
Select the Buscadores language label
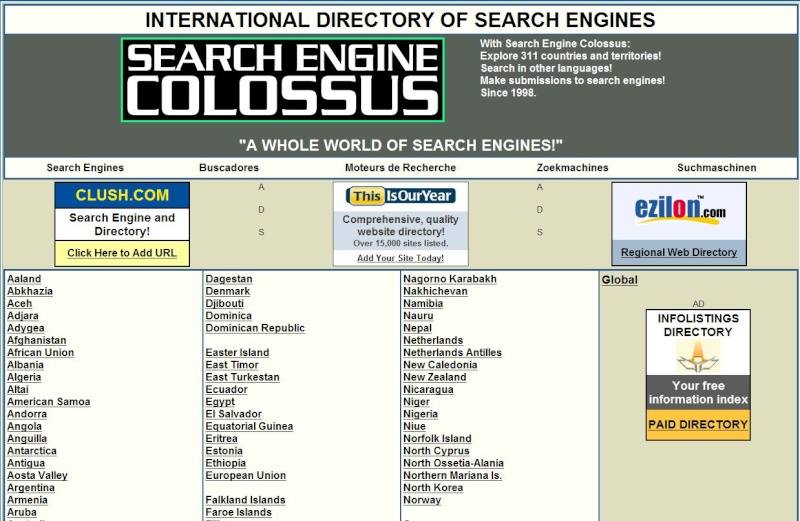pyautogui.click(x=229, y=167)
